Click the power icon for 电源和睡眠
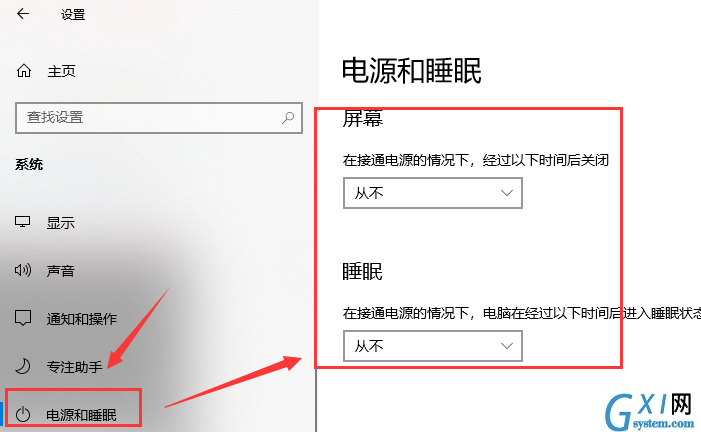The image size is (701, 432). pyautogui.click(x=23, y=415)
